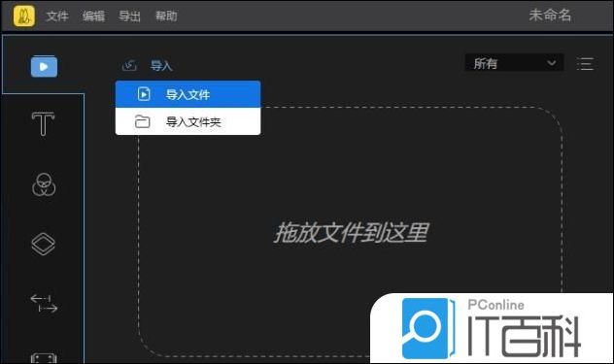Click the 拖放文件到这里 drop zone
Viewport: 614px width, 364px height.
coord(351,233)
